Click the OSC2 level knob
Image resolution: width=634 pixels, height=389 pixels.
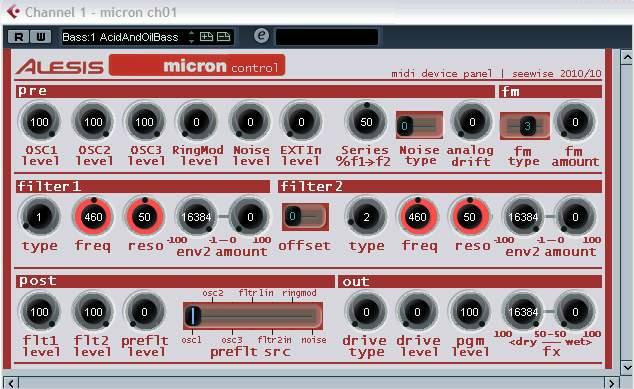(93, 122)
